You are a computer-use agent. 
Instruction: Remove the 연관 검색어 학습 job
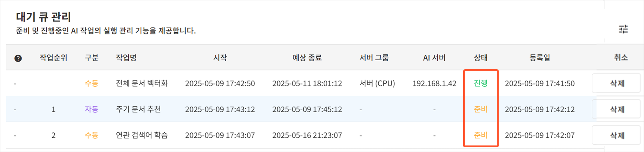(616, 135)
